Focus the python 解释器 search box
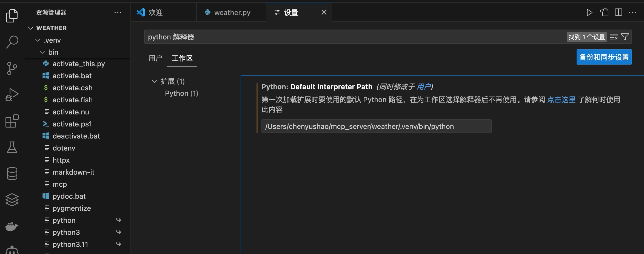644x254 pixels. click(x=355, y=37)
